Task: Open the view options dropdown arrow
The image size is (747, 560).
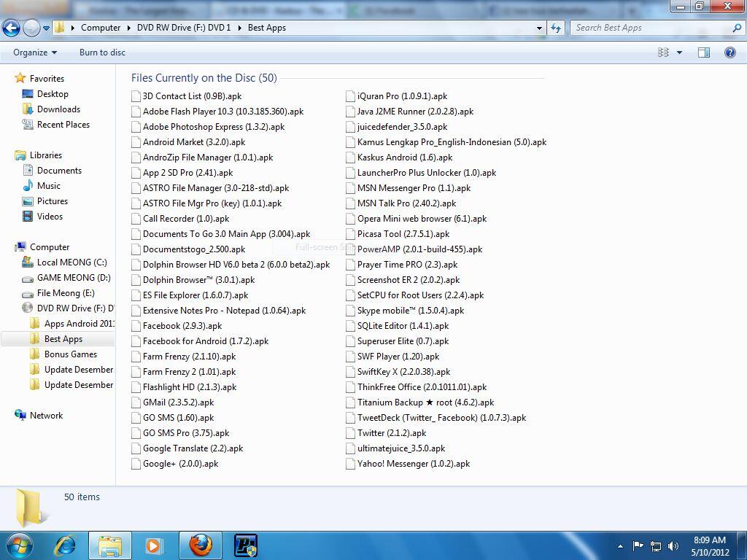Action: (679, 52)
